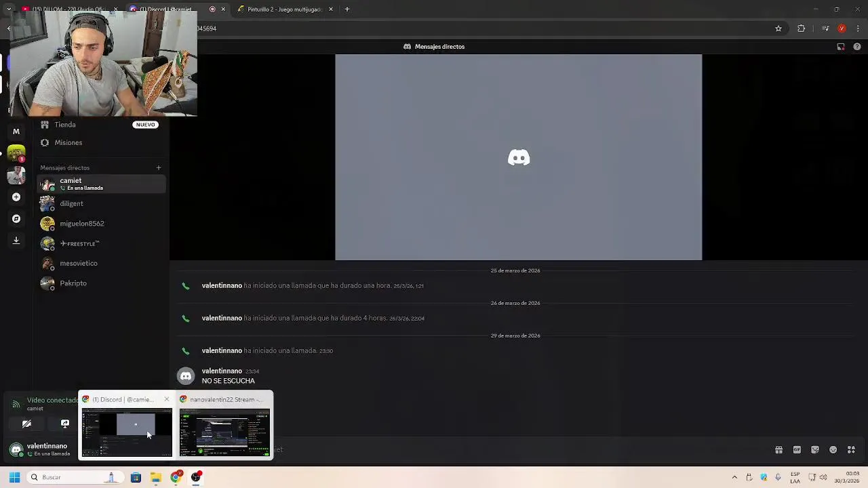Open the ESP LAA language switcher
Image resolution: width=868 pixels, height=488 pixels.
click(795, 477)
